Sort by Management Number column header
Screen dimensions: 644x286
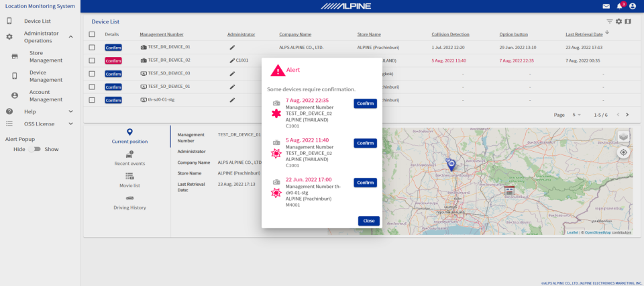162,34
